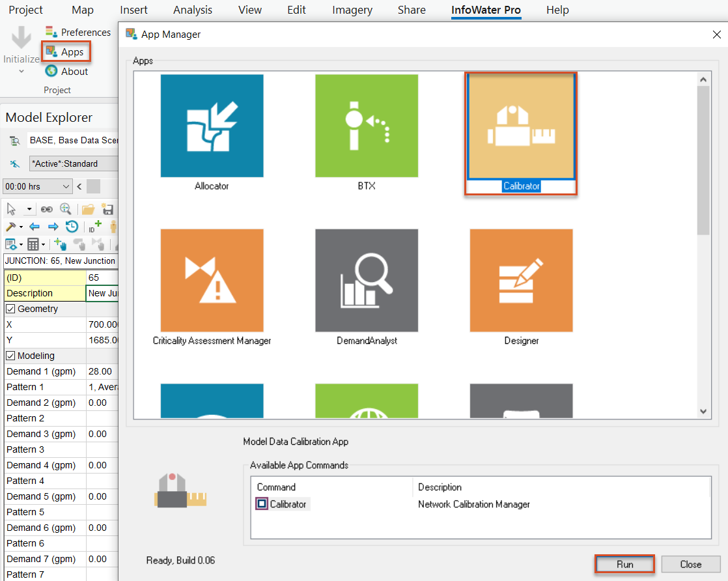Image resolution: width=728 pixels, height=581 pixels.
Task: Click the grayed valve hand icon
Action: pyautogui.click(x=98, y=244)
